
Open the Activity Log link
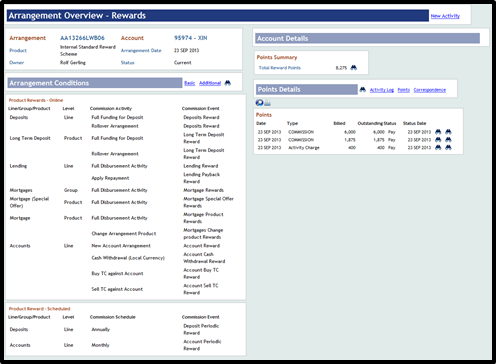[382, 90]
